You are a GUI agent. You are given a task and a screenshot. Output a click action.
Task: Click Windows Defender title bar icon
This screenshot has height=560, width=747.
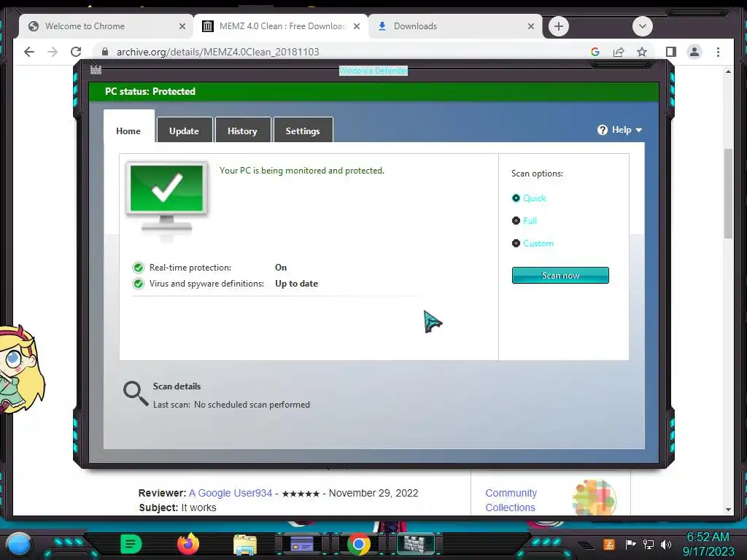[x=96, y=70]
